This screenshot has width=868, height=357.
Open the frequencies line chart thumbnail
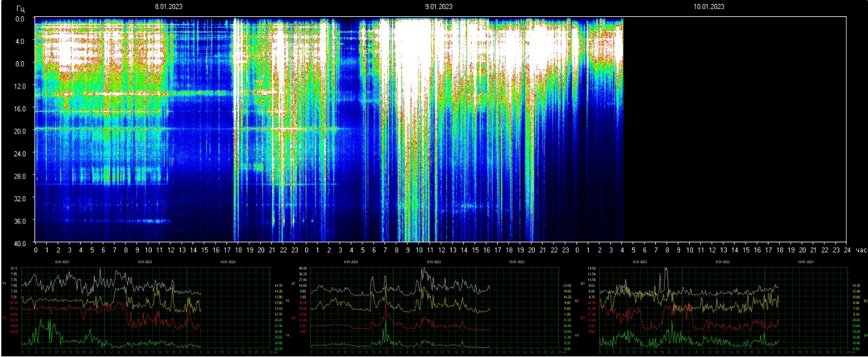click(x=144, y=308)
